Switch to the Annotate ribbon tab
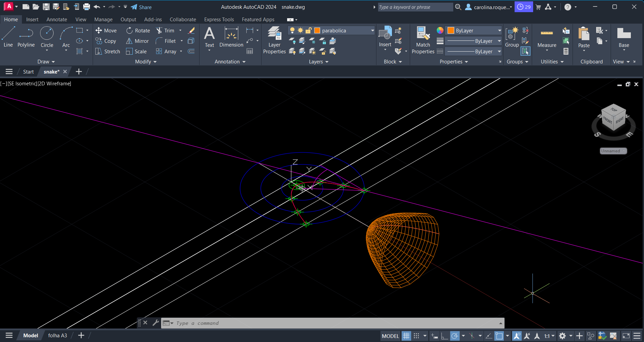 [x=57, y=20]
